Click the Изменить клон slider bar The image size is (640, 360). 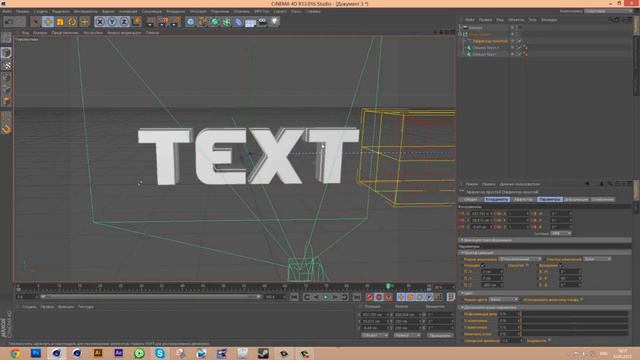[x=575, y=333]
